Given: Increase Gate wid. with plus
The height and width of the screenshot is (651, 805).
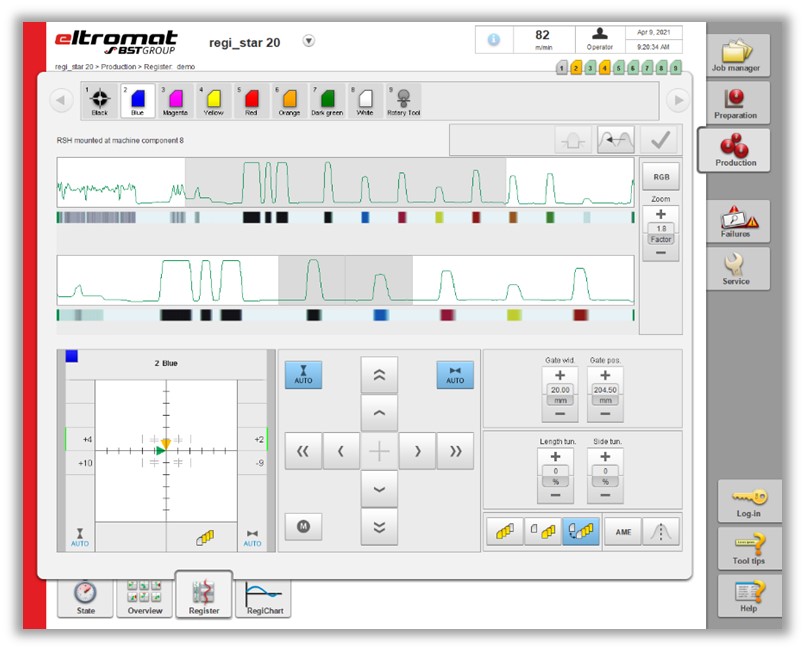Looking at the screenshot, I should [560, 375].
